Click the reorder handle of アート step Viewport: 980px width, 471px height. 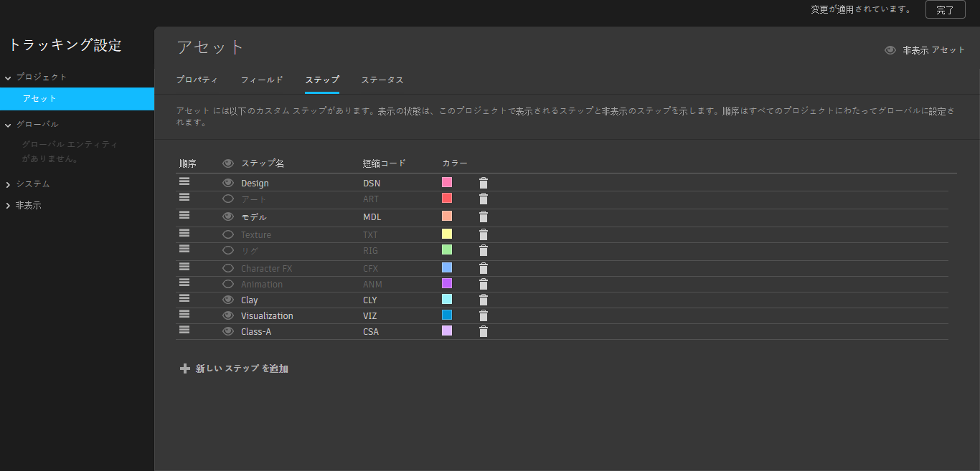pos(184,197)
